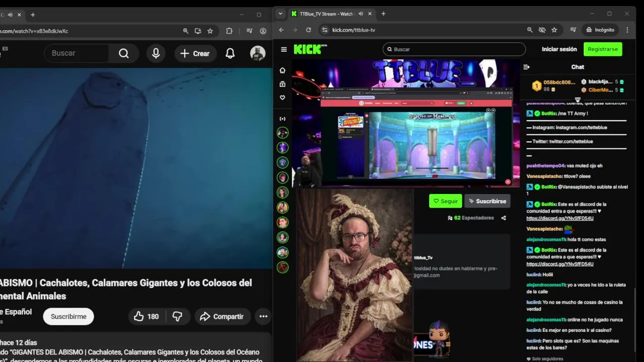This screenshot has height=362, width=644.
Task: View site information for kick.com
Action: (x=325, y=30)
